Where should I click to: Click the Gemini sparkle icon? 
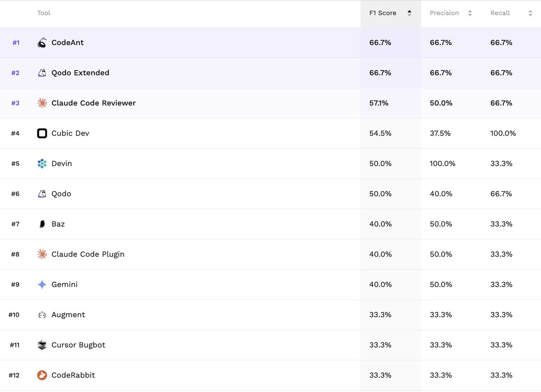point(42,284)
